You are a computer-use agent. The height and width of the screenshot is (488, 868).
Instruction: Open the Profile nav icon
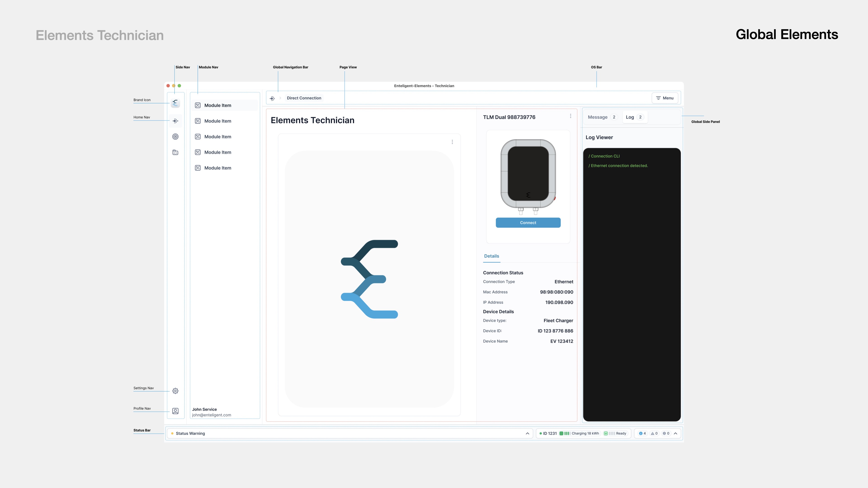pyautogui.click(x=175, y=411)
